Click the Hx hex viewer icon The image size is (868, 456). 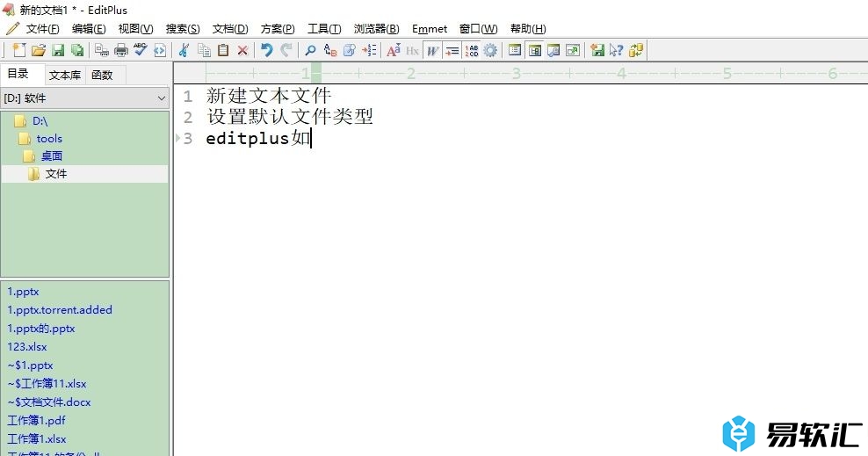coord(412,50)
